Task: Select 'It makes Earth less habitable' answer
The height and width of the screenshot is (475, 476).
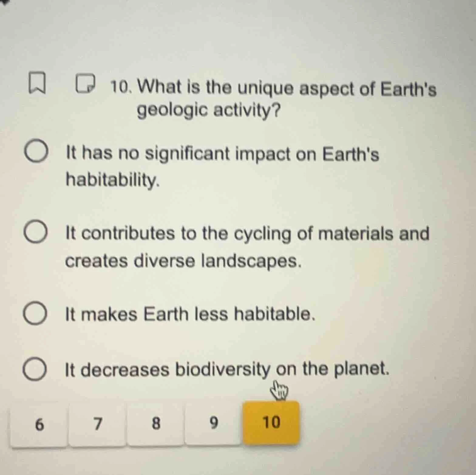Action: point(36,314)
